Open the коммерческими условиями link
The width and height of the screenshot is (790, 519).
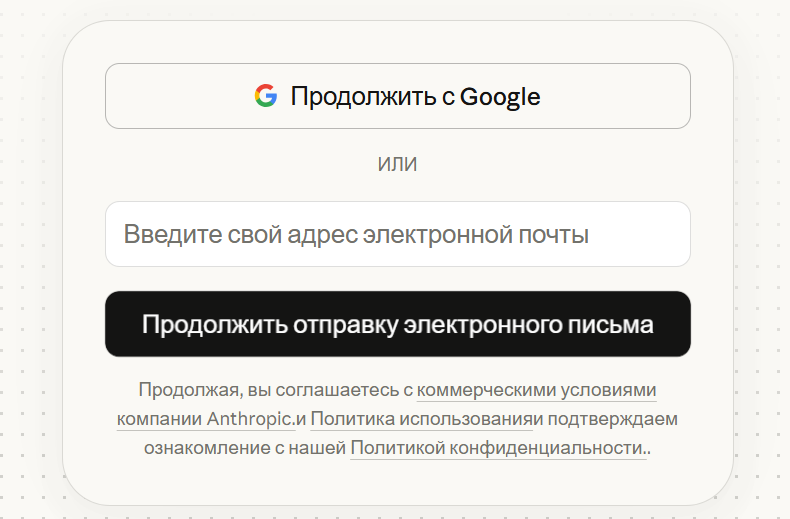click(x=537, y=390)
